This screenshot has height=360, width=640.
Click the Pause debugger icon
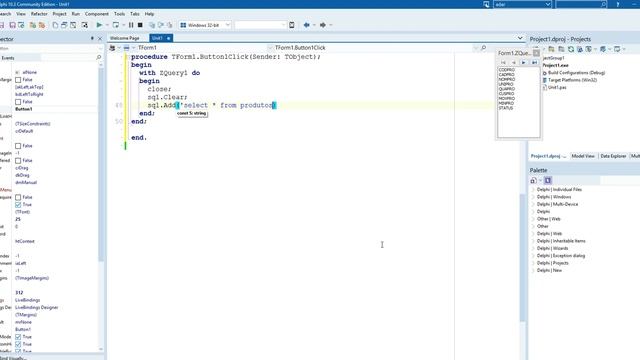coord(131,25)
